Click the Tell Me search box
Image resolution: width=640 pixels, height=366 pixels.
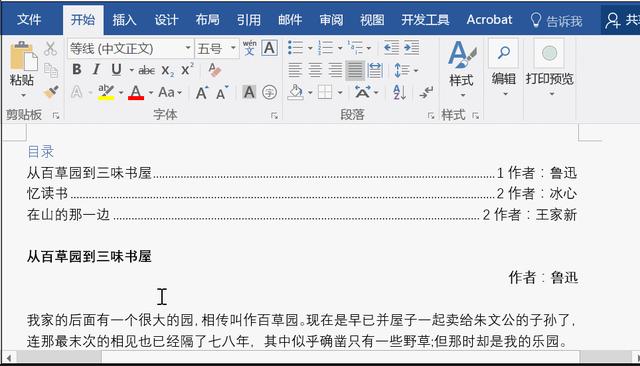click(556, 20)
